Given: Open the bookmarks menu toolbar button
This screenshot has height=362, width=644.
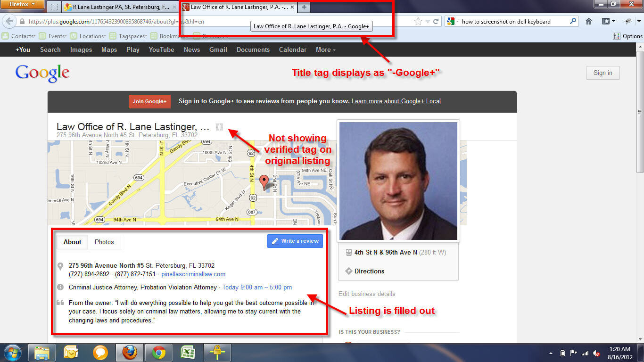Looking at the screenshot, I should pos(608,22).
